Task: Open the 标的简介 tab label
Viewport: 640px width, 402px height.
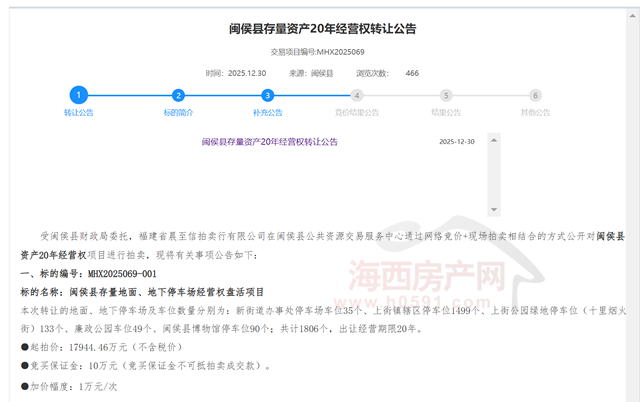Action: point(178,113)
